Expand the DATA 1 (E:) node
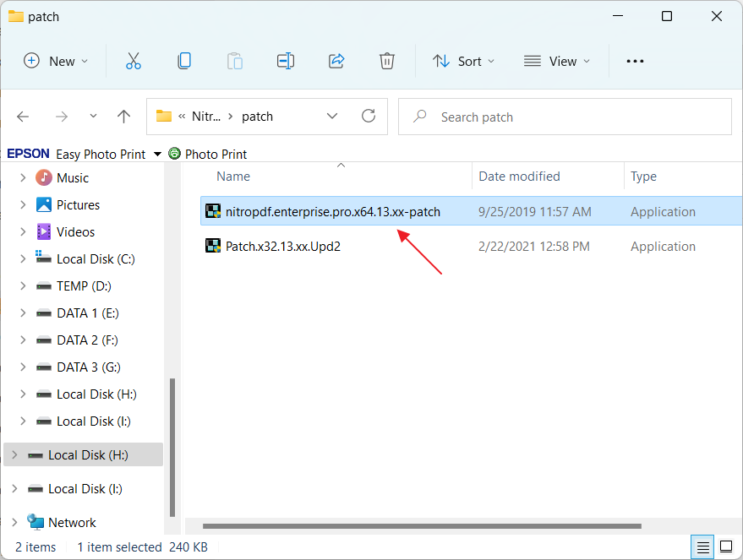Screen dimensions: 743x560 23,313
